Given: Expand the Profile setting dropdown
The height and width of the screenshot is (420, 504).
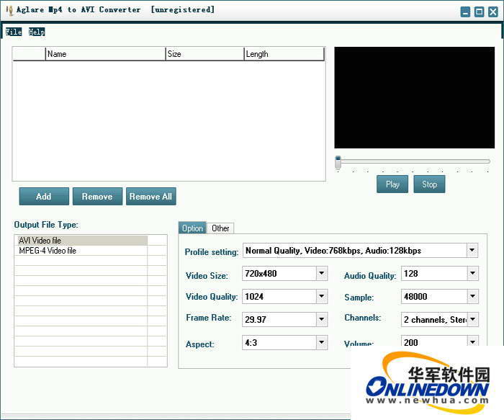Looking at the screenshot, I should [x=472, y=250].
